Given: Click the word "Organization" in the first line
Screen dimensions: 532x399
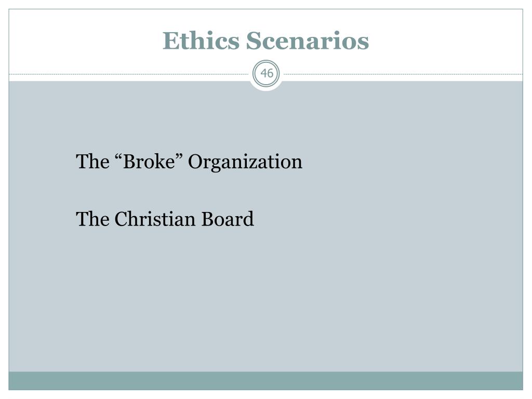Looking at the screenshot, I should [x=245, y=162].
